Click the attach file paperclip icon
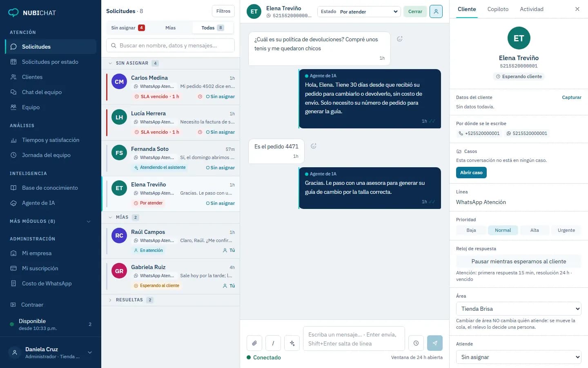The height and width of the screenshot is (368, 588). (254, 343)
